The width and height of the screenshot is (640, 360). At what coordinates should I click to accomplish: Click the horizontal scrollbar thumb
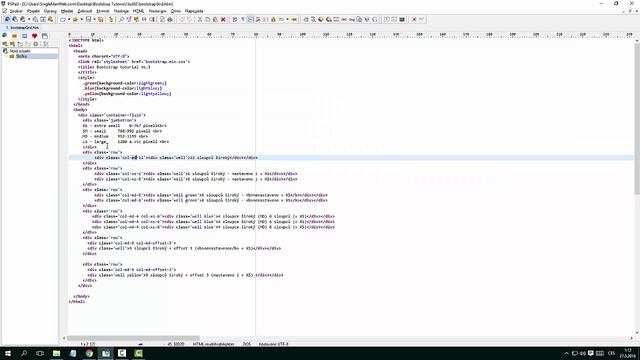point(133,338)
